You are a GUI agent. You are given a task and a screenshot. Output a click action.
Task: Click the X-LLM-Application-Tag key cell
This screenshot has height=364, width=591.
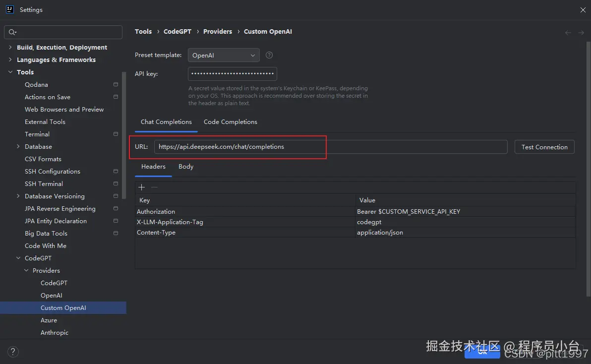(245, 222)
